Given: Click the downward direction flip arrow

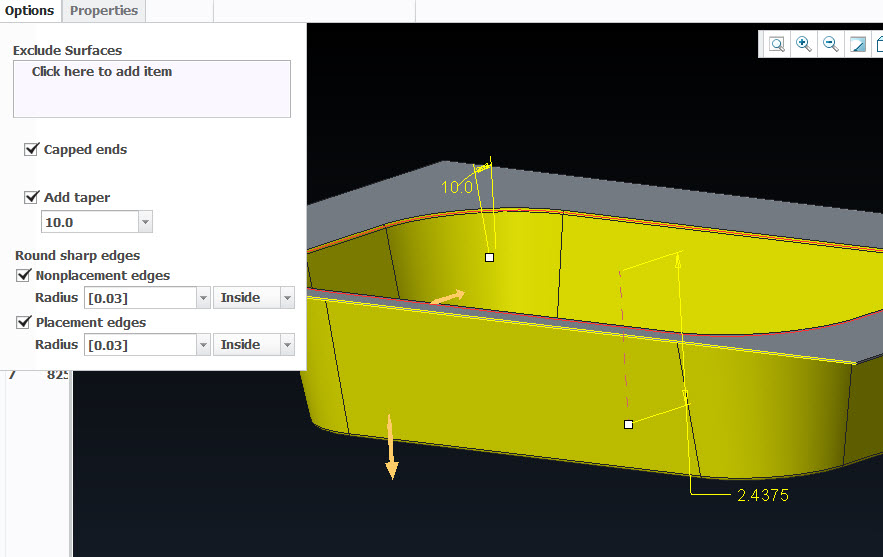Looking at the screenshot, I should click(391, 447).
